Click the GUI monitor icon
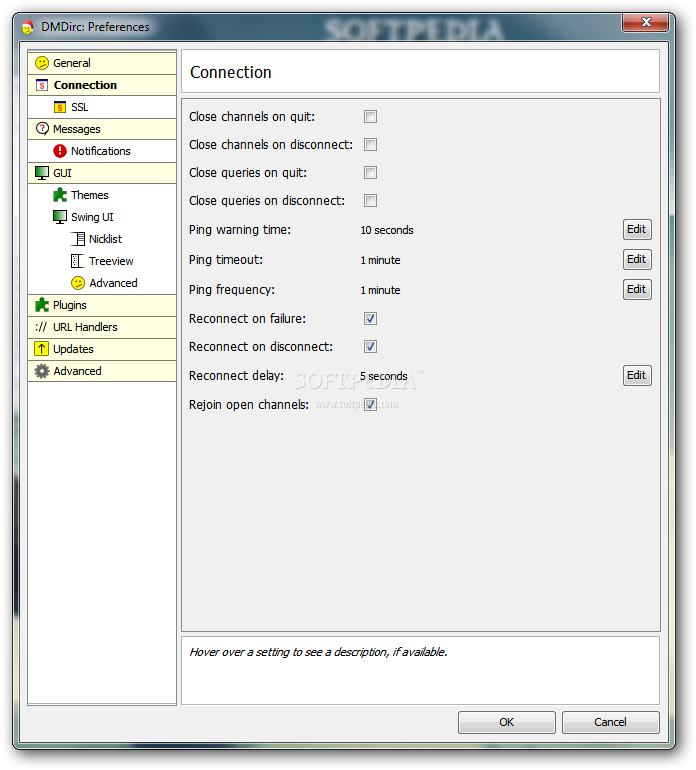This screenshot has height=770, width=696. tap(42, 173)
